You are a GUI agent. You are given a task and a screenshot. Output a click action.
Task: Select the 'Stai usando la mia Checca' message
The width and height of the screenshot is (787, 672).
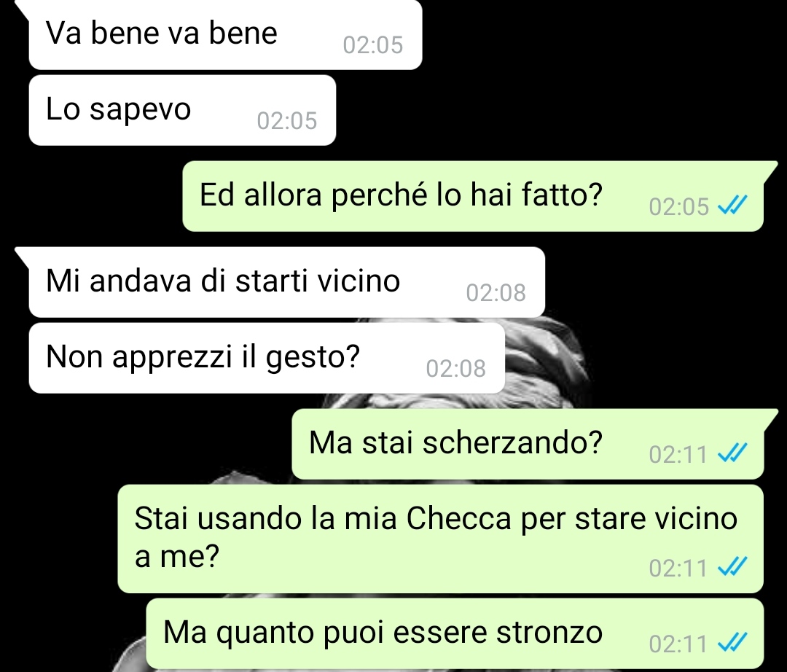(441, 539)
